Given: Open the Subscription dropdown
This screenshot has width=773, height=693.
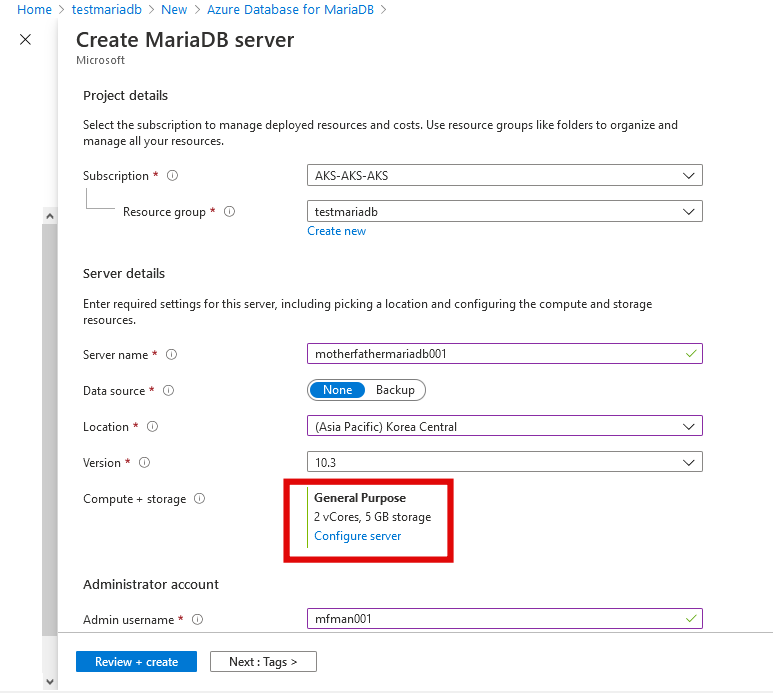Looking at the screenshot, I should click(x=504, y=175).
